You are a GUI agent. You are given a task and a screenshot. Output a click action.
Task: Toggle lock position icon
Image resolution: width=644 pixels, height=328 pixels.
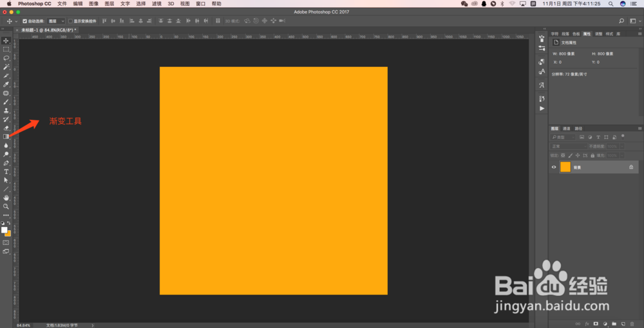click(x=578, y=155)
